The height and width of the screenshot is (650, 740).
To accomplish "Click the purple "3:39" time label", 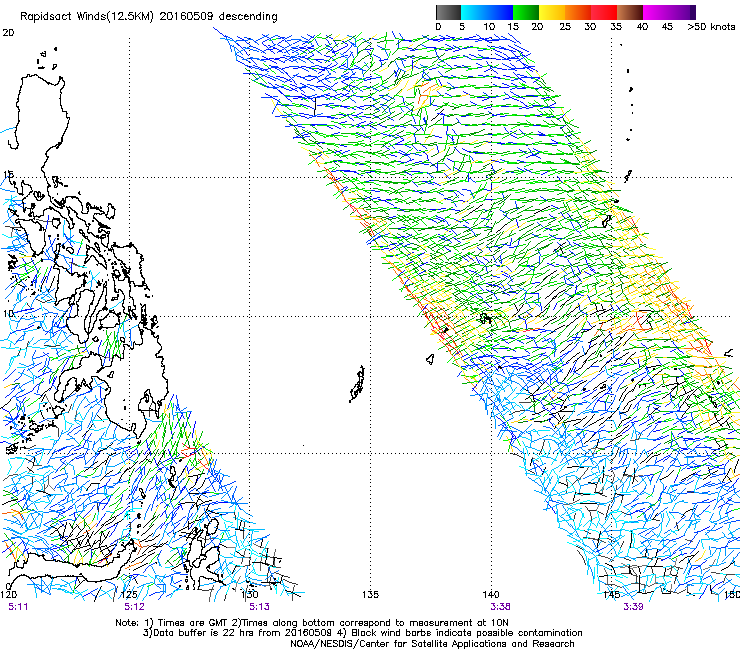I will click(633, 607).
